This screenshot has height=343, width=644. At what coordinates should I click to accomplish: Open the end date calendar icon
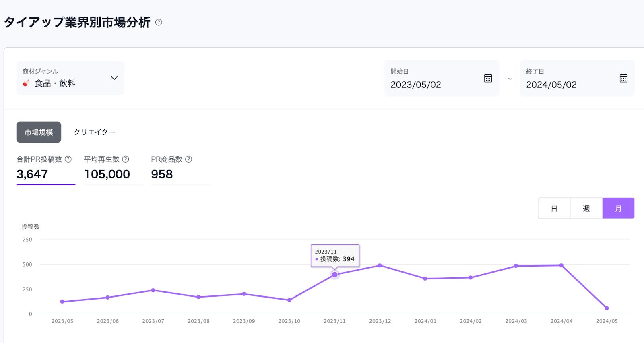pos(623,78)
